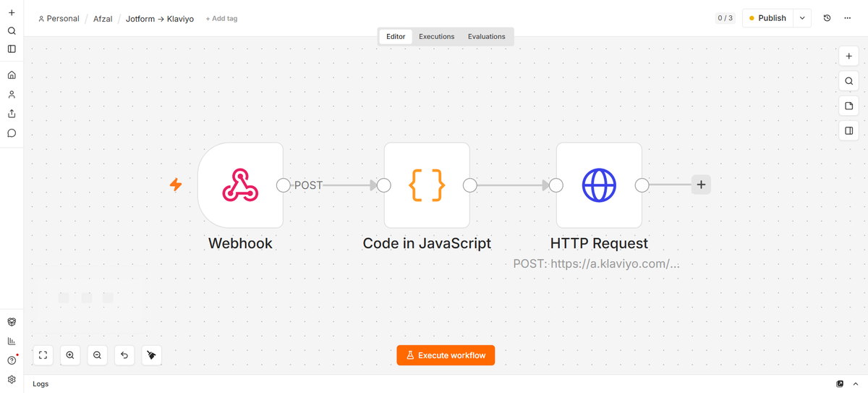Screen dimensions: 868x393
Task: Open the templates cube icon
Action: [x=12, y=322]
